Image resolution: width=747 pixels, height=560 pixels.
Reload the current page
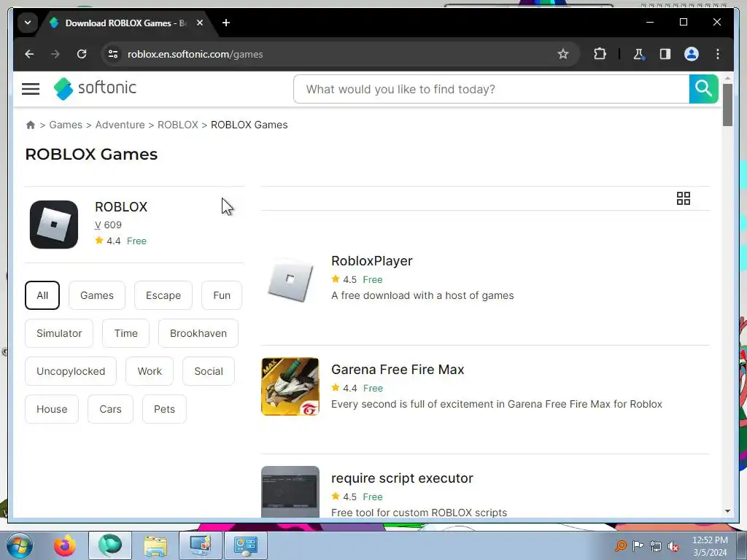pyautogui.click(x=82, y=54)
